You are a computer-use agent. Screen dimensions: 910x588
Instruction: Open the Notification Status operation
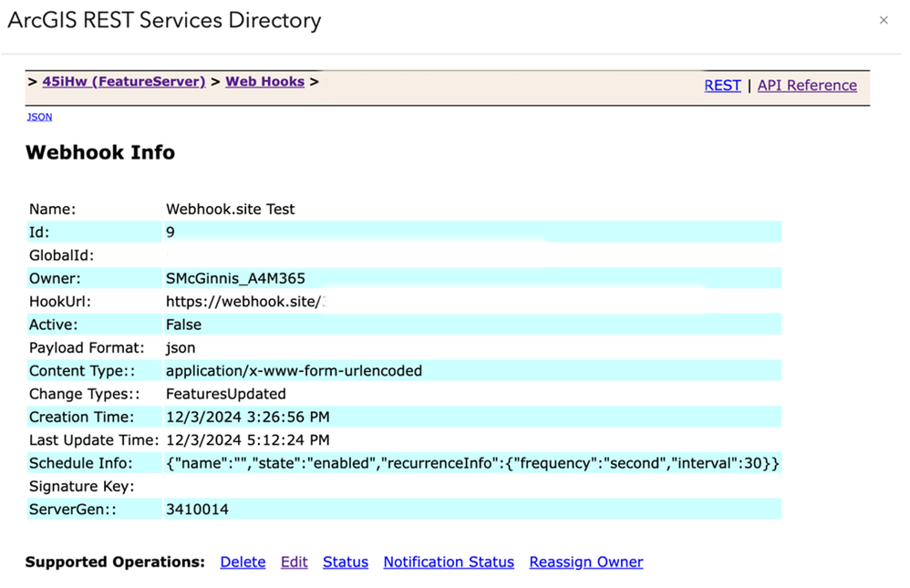coord(449,562)
